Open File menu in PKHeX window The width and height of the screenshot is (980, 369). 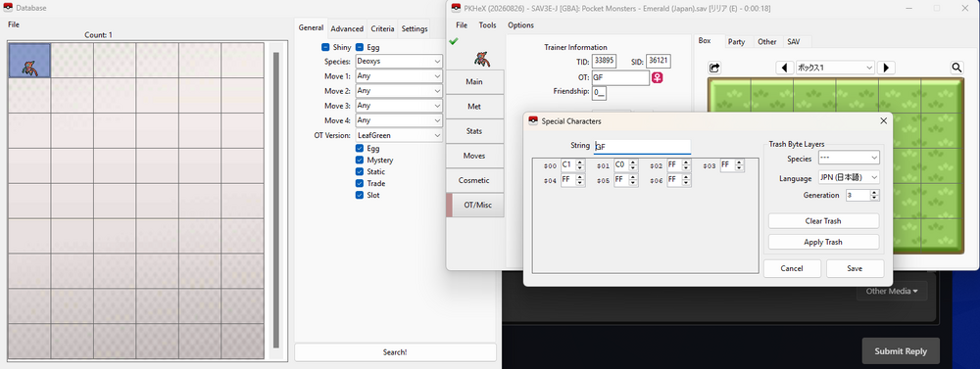pos(462,25)
